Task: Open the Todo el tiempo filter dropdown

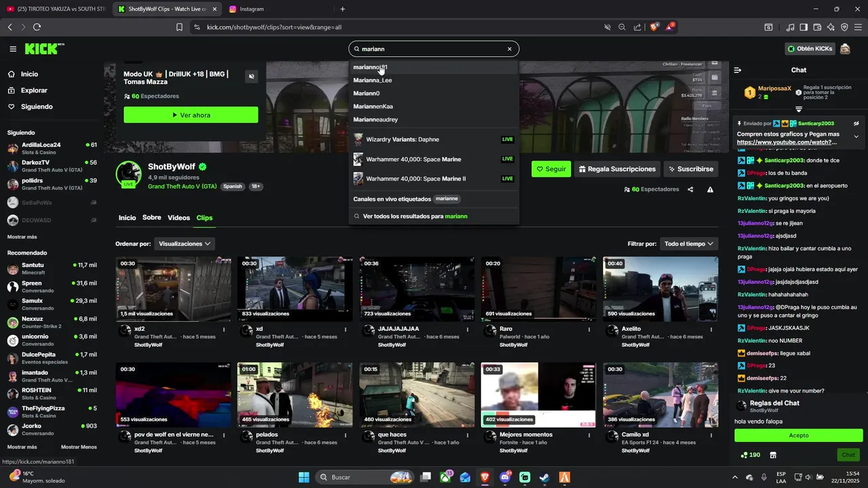Action: [x=689, y=243]
